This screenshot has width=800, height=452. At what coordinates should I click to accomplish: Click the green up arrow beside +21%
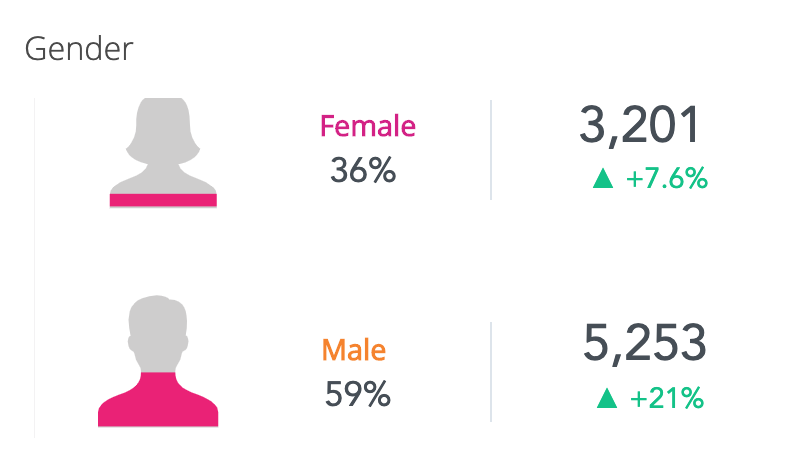(605, 398)
